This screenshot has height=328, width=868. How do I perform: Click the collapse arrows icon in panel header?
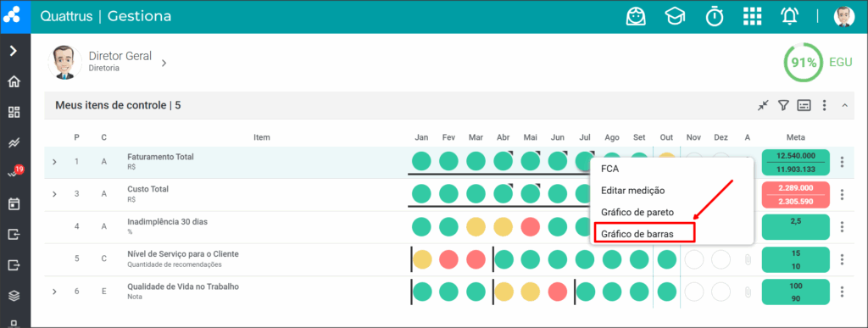tap(764, 105)
